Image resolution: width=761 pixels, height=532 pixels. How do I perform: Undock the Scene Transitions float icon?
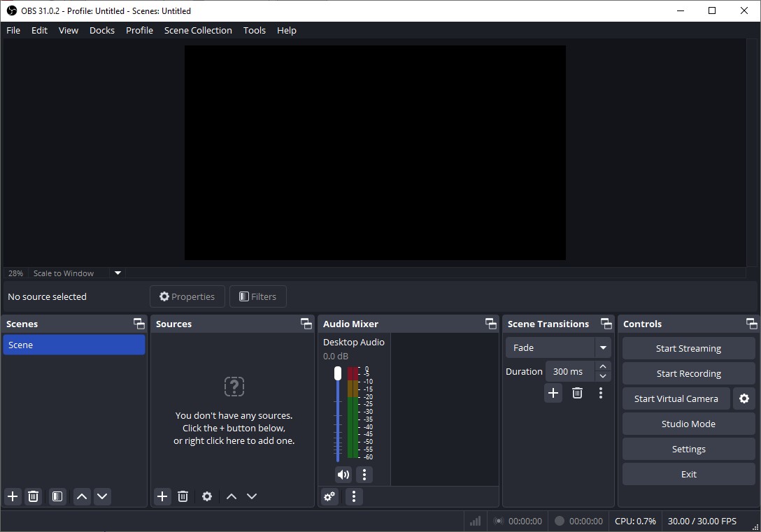click(606, 324)
